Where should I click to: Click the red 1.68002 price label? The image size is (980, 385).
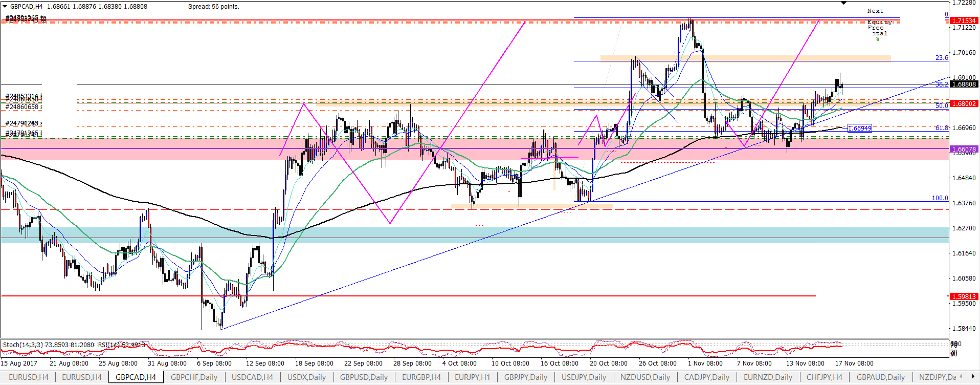coord(964,103)
